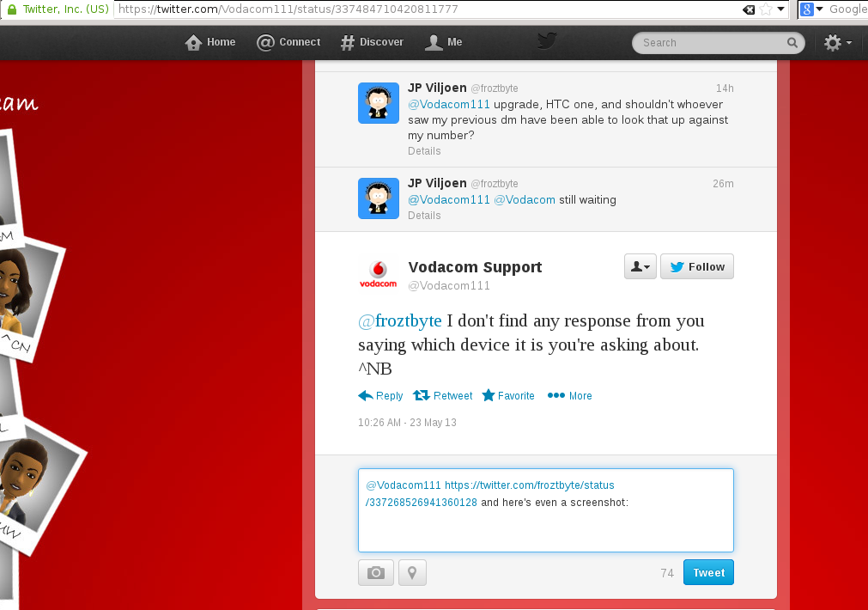Screen dimensions: 868x610
Task: Click the Twitter bird logo in navbar
Action: (x=546, y=41)
